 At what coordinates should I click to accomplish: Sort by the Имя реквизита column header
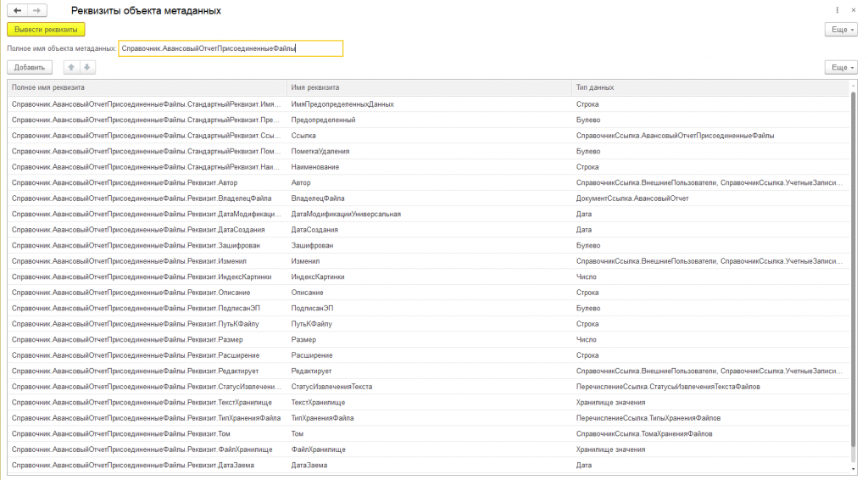(x=429, y=87)
